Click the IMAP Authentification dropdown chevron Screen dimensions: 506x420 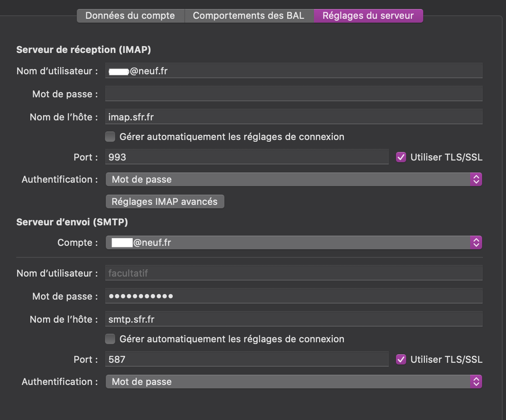[x=476, y=179]
